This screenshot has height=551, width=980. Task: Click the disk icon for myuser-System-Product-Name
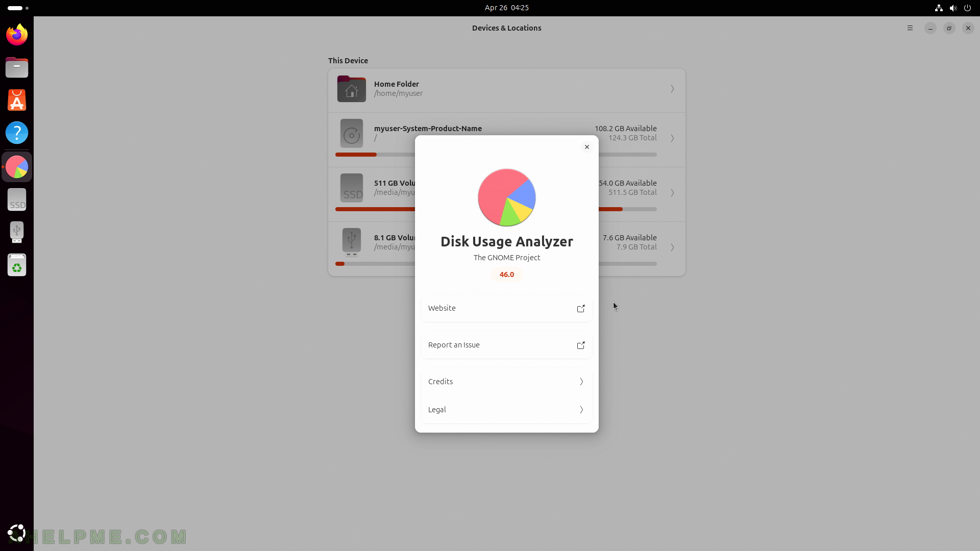(x=352, y=133)
